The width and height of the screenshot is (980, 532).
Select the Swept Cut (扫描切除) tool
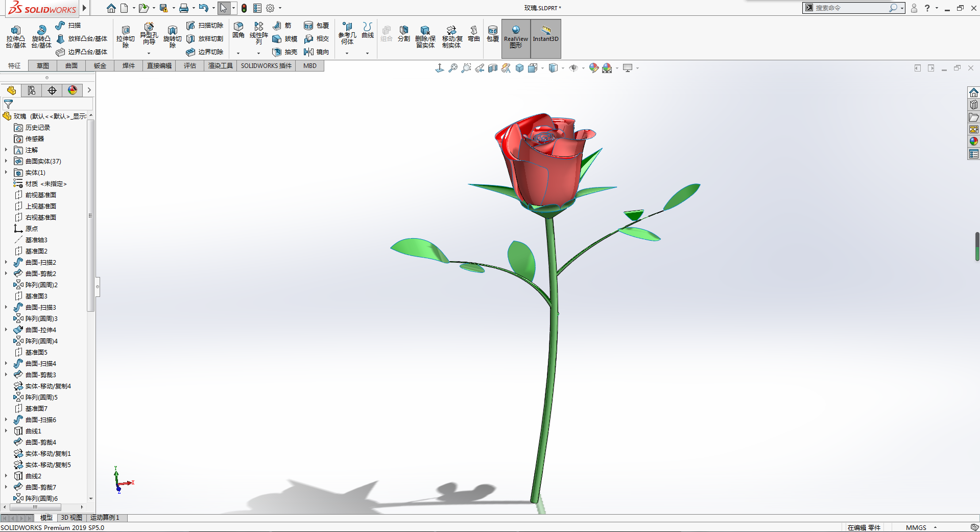(205, 25)
